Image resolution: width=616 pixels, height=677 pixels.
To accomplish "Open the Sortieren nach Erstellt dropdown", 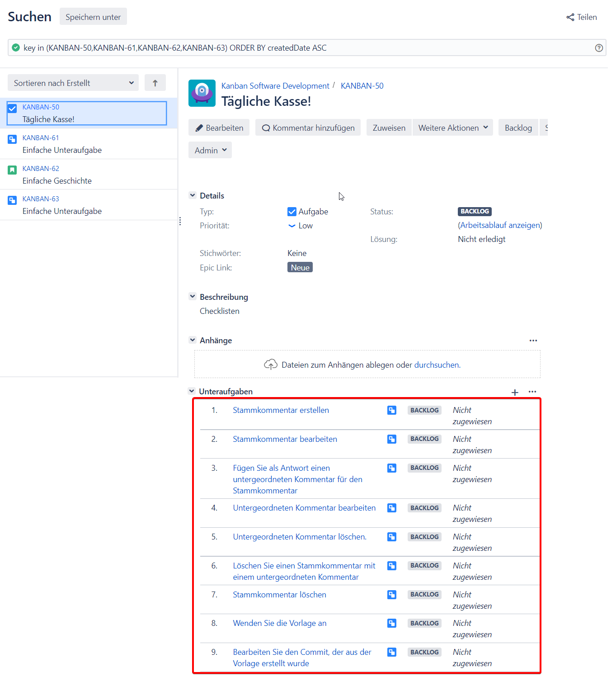I will [73, 83].
